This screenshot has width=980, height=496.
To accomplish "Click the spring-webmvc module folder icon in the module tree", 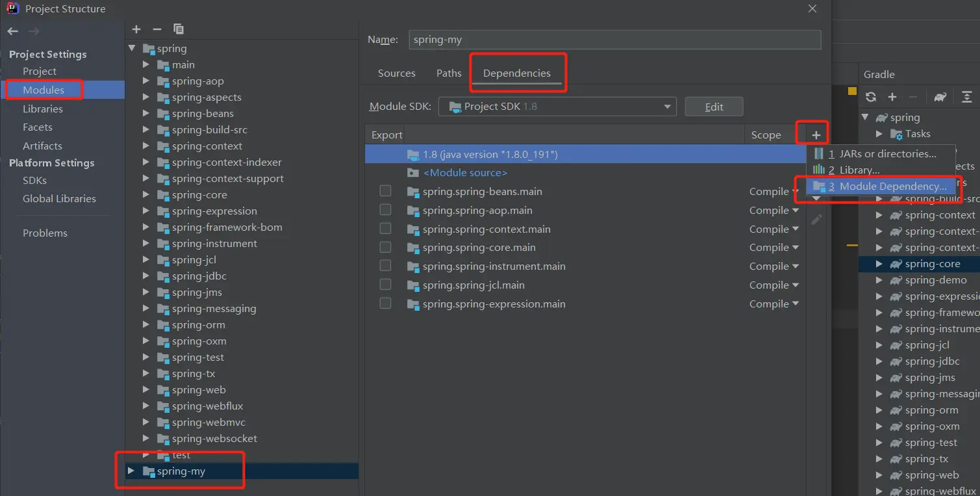I will [163, 423].
